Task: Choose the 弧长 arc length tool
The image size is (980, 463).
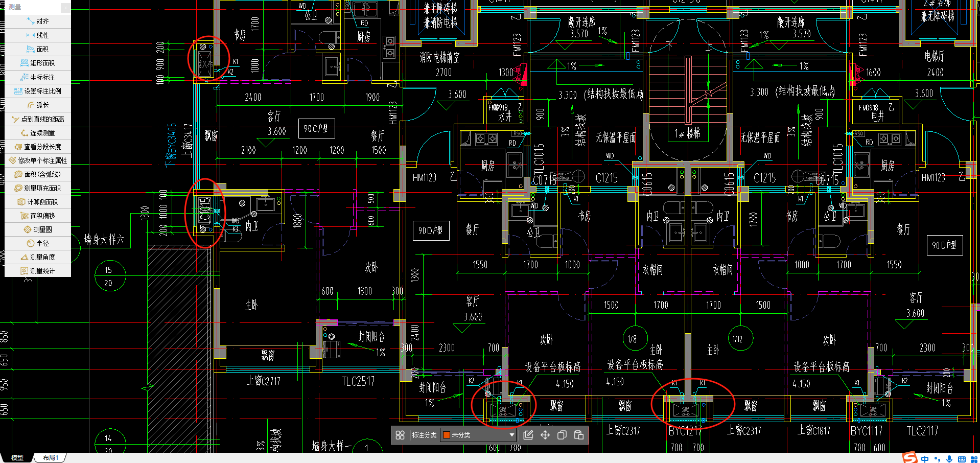Action: [x=38, y=105]
